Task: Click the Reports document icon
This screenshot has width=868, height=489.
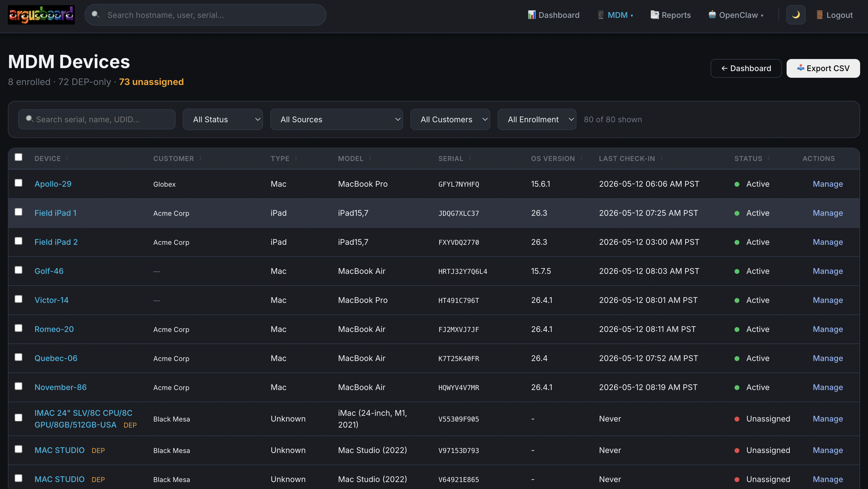Action: (x=654, y=15)
